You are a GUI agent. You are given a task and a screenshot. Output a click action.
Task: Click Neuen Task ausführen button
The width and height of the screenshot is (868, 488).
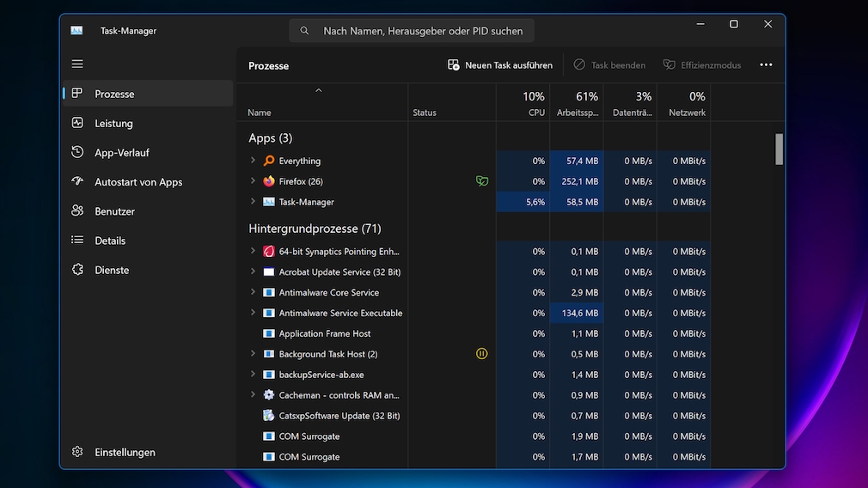(500, 65)
